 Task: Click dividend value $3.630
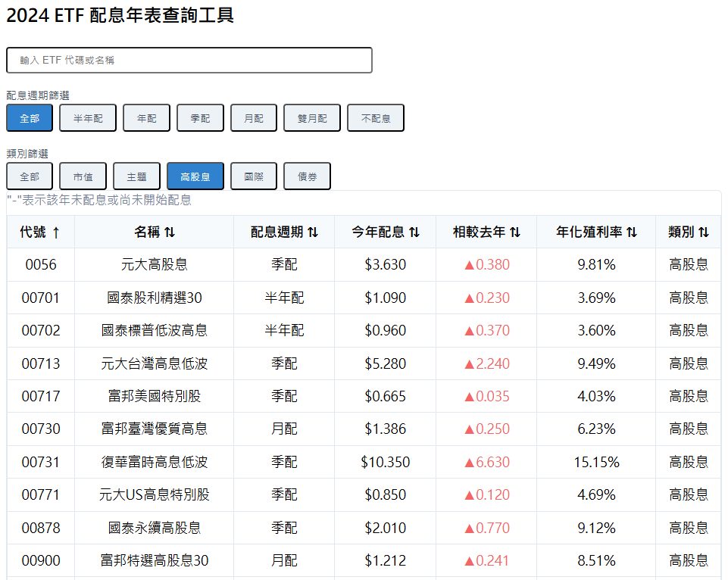click(x=386, y=264)
